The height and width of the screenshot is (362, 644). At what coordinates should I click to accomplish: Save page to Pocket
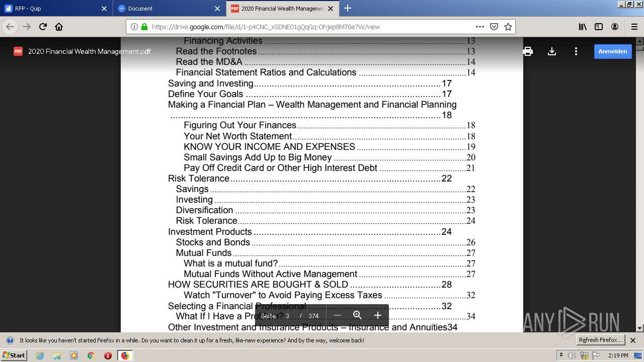pos(494,27)
